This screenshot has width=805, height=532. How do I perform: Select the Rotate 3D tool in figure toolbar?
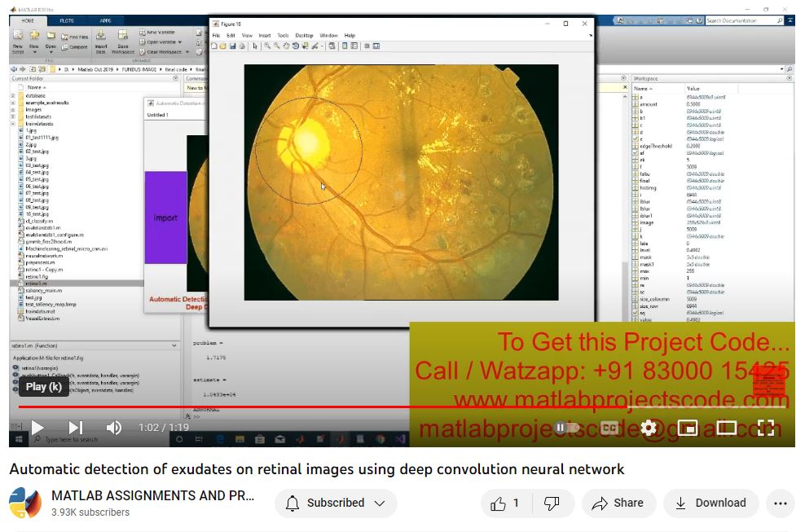pyautogui.click(x=295, y=46)
